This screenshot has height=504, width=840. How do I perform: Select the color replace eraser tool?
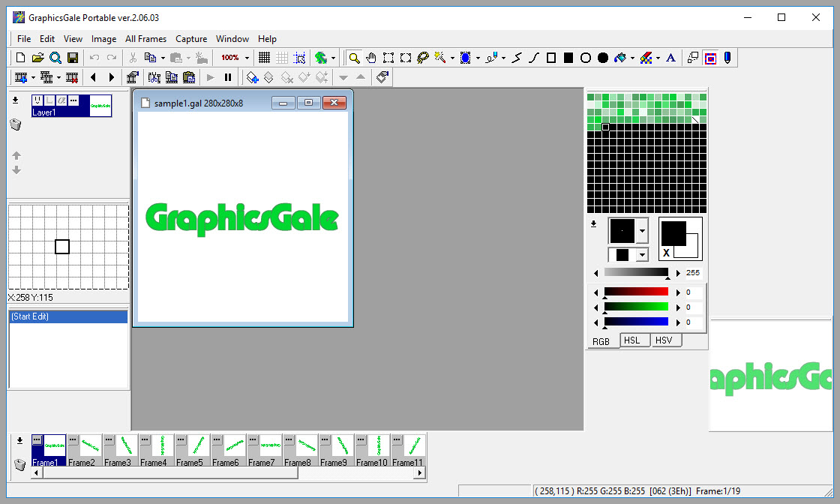click(x=646, y=58)
